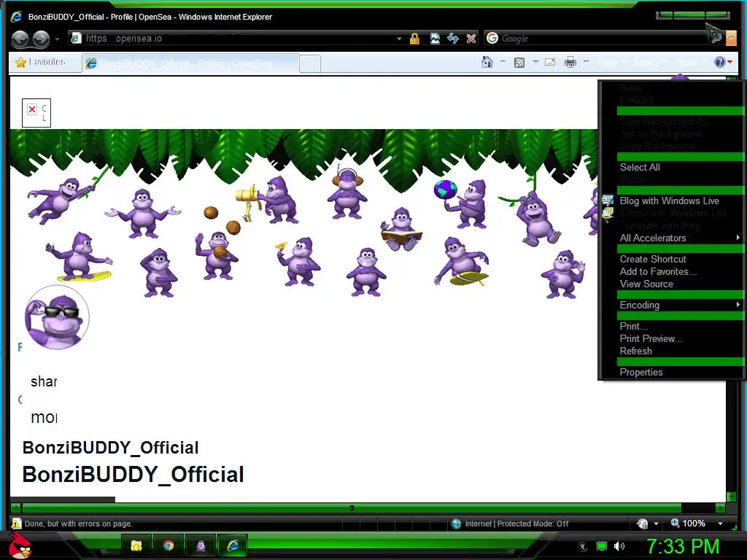747x560 pixels.
Task: Click the status bar warning error icon
Action: pos(16,524)
